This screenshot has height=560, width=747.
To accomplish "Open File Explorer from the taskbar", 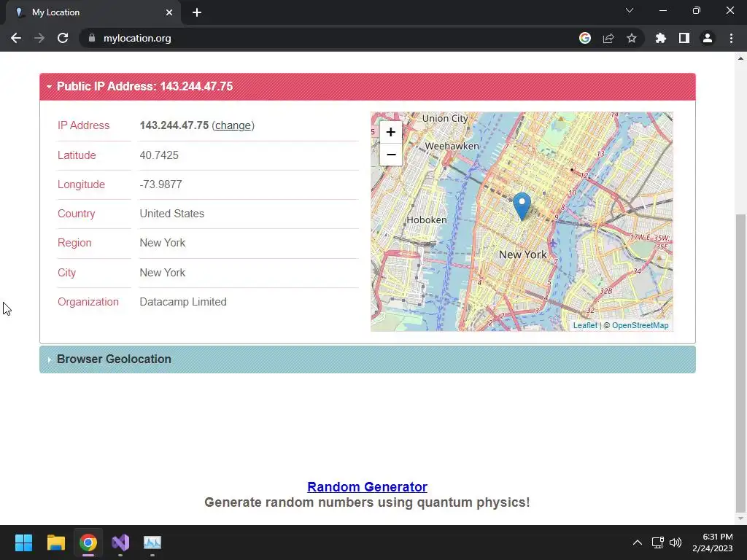I will [x=55, y=542].
